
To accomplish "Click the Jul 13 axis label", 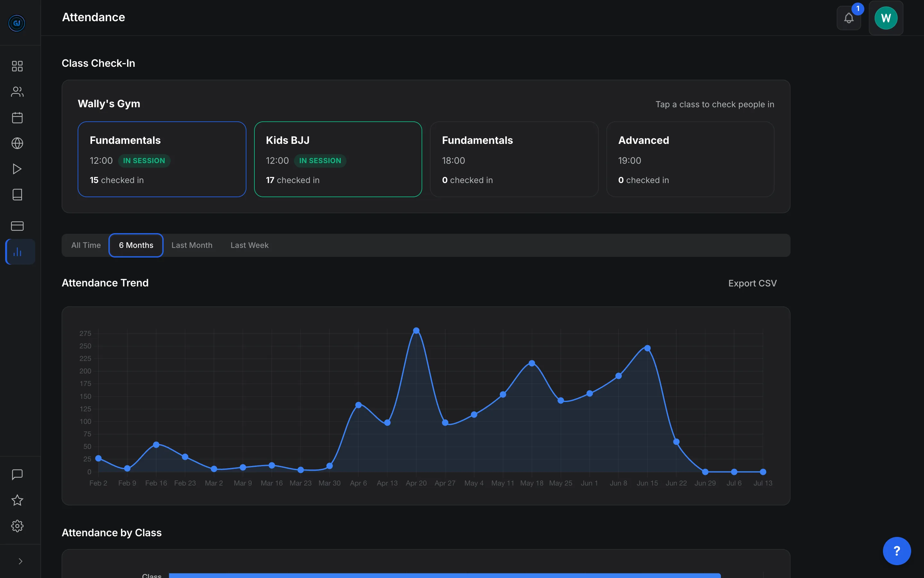I will tap(763, 483).
